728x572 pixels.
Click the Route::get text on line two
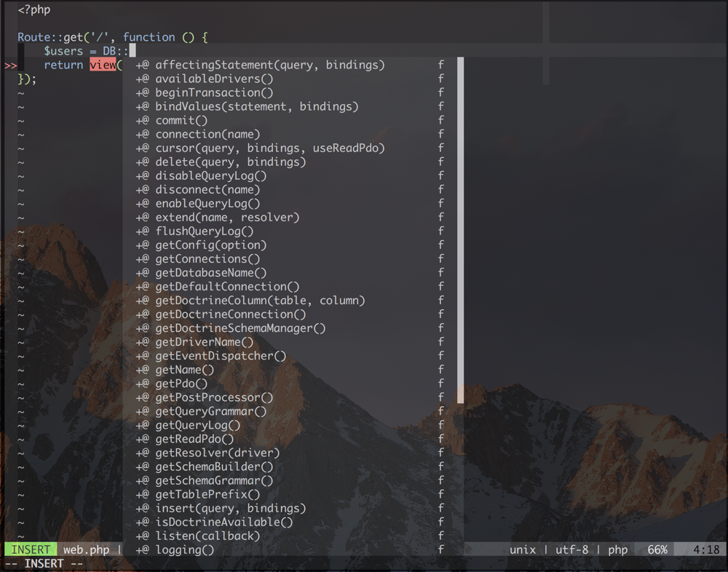[x=50, y=37]
